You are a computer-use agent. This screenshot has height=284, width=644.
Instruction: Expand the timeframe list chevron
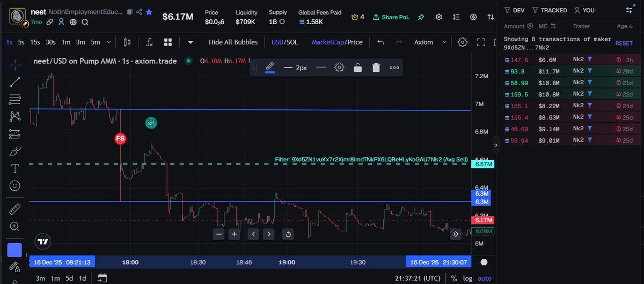click(109, 42)
